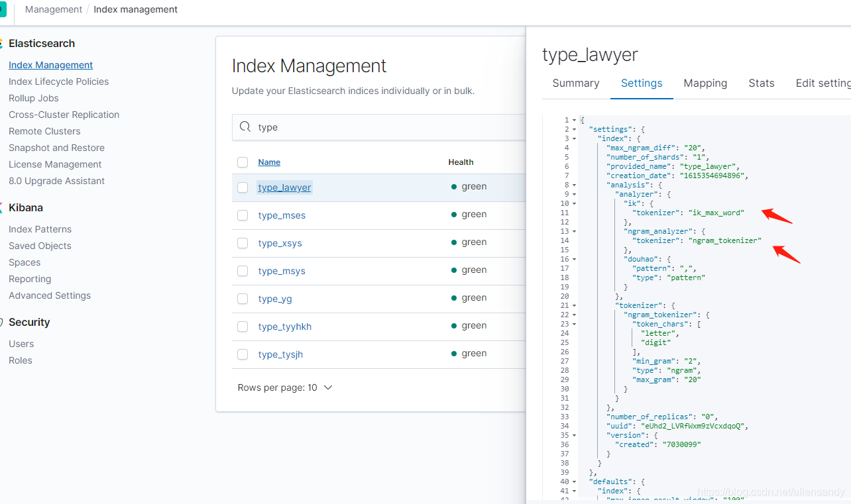This screenshot has height=504, width=851.
Task: Sort table by Health column
Action: [x=461, y=162]
